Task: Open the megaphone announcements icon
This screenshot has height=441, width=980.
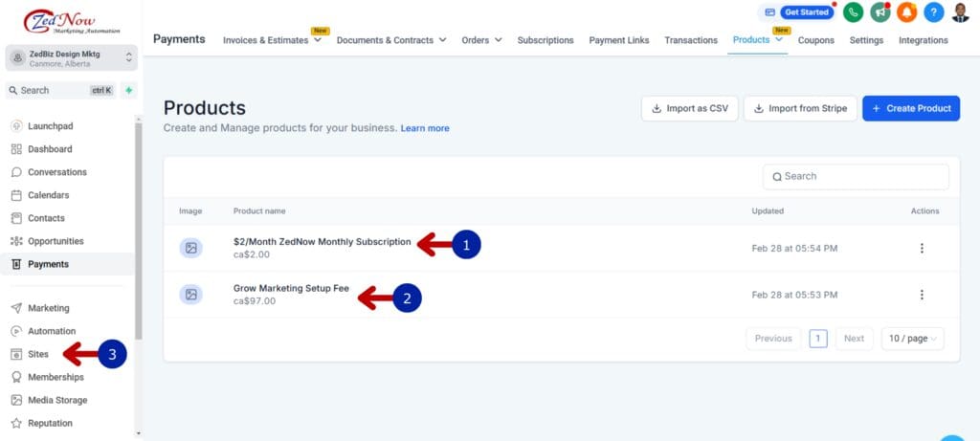Action: tap(880, 11)
